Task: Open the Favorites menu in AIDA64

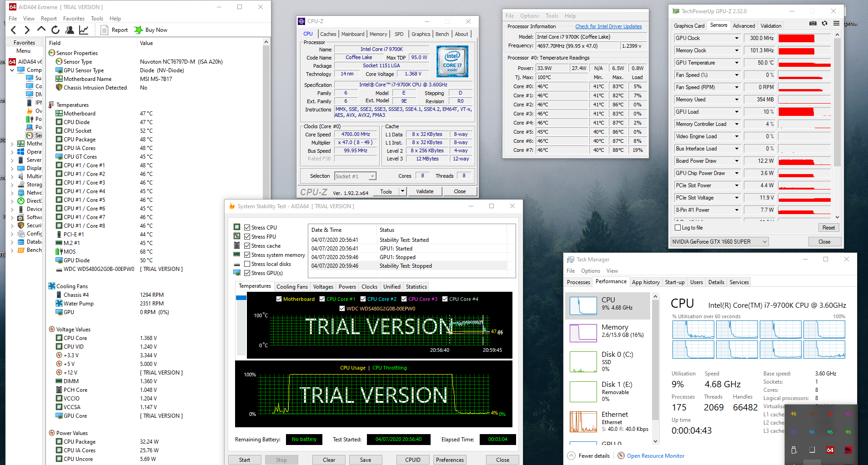Action: (x=74, y=19)
